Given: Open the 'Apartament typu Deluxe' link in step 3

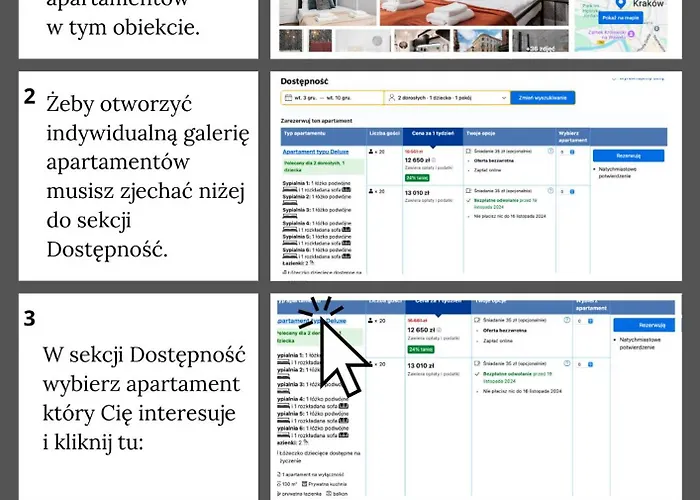Looking at the screenshot, I should (x=312, y=321).
